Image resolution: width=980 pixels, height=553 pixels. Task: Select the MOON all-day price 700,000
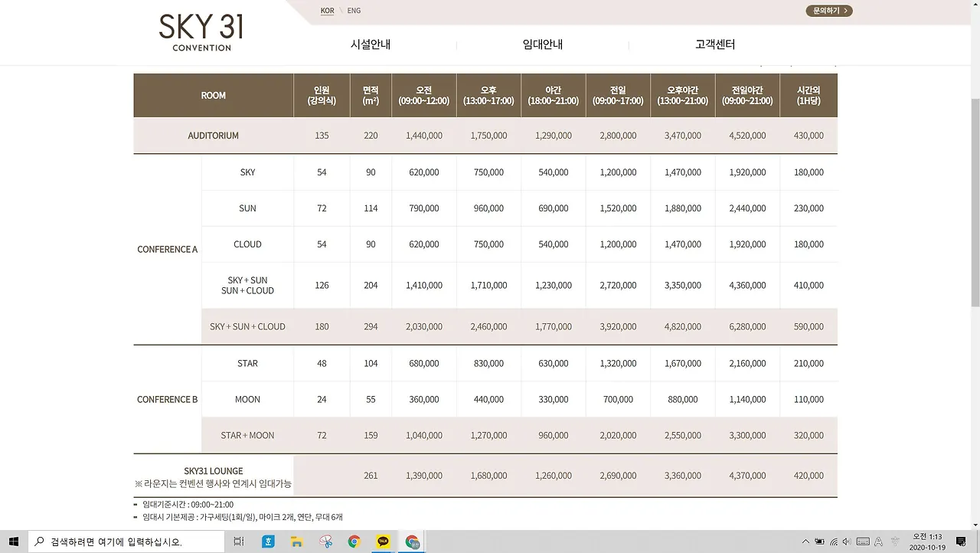click(x=618, y=400)
